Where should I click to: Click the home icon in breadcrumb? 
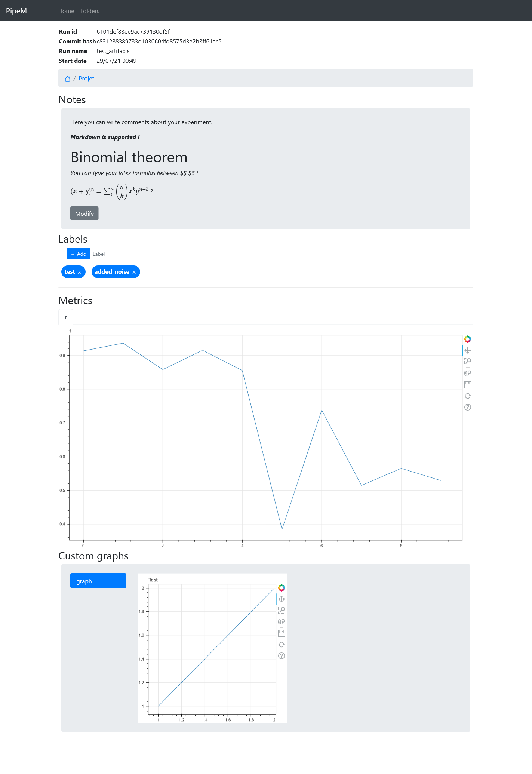click(x=68, y=79)
